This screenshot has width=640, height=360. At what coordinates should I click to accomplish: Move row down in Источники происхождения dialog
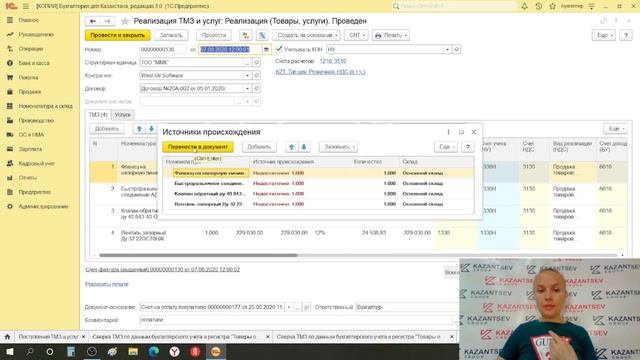(x=304, y=147)
